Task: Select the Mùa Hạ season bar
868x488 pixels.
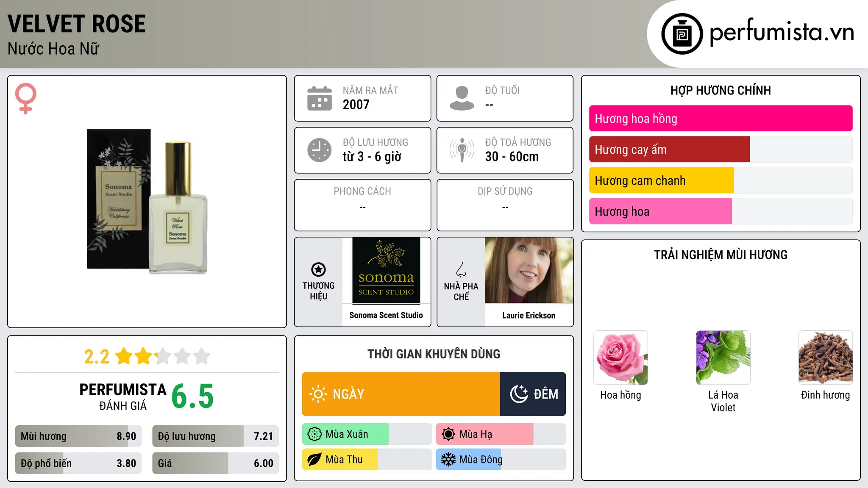Action: (501, 434)
